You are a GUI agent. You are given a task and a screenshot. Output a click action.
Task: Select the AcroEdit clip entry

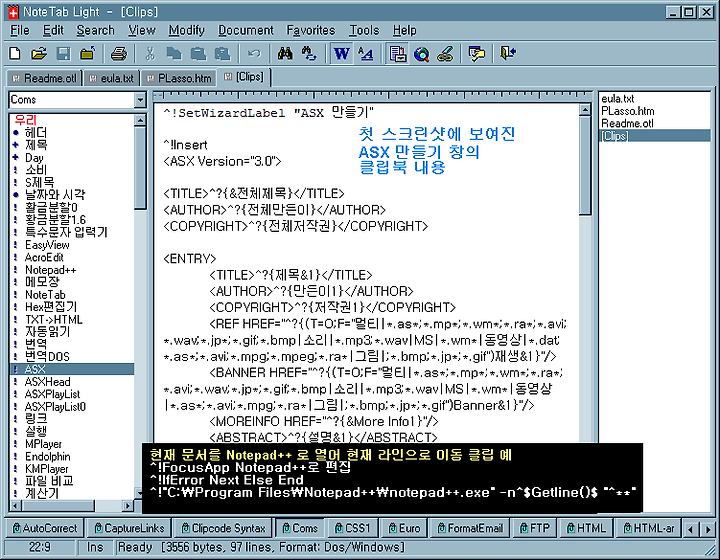coord(44,258)
